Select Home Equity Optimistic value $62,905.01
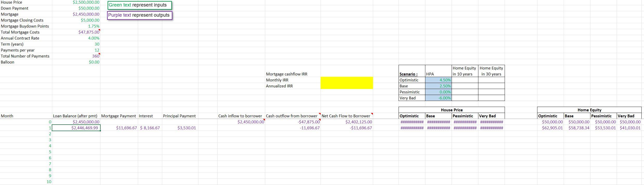The image size is (644, 185). 552,128
